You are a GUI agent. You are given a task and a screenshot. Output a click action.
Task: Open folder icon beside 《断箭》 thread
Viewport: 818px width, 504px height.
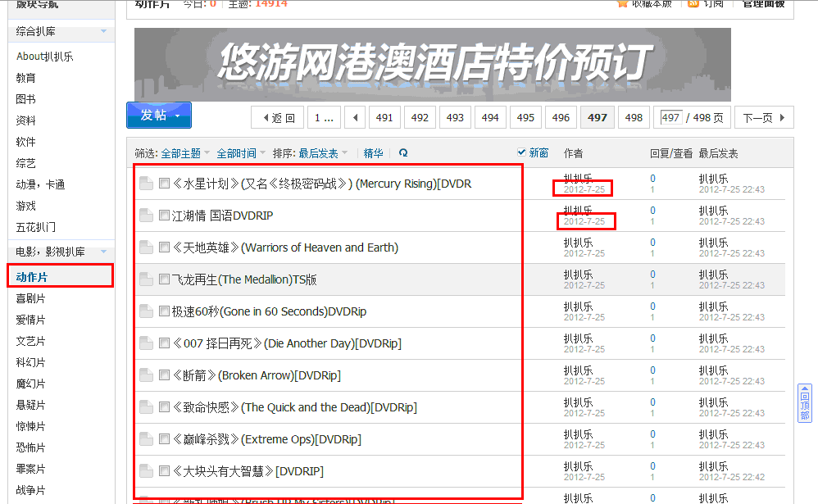click(x=146, y=375)
